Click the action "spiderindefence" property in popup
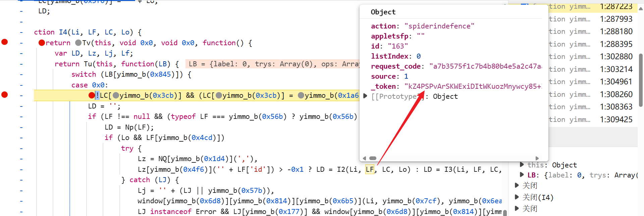Screen dimensions: 644x216 [423, 26]
